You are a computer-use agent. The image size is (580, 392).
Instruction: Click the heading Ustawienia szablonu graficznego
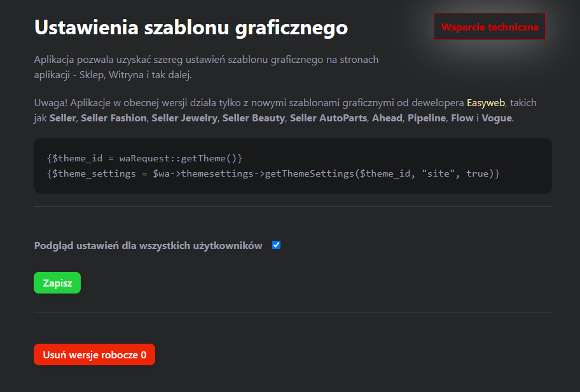[x=191, y=27]
